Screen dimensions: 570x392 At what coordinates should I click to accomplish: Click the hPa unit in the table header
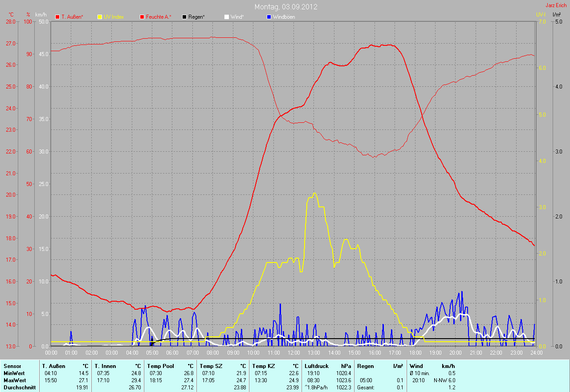point(346,366)
